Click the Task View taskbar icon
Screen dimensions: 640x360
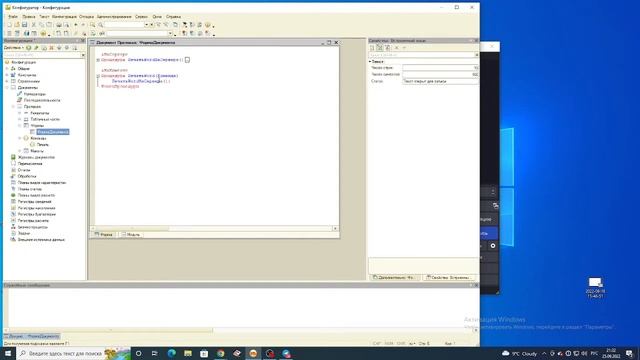point(155,353)
